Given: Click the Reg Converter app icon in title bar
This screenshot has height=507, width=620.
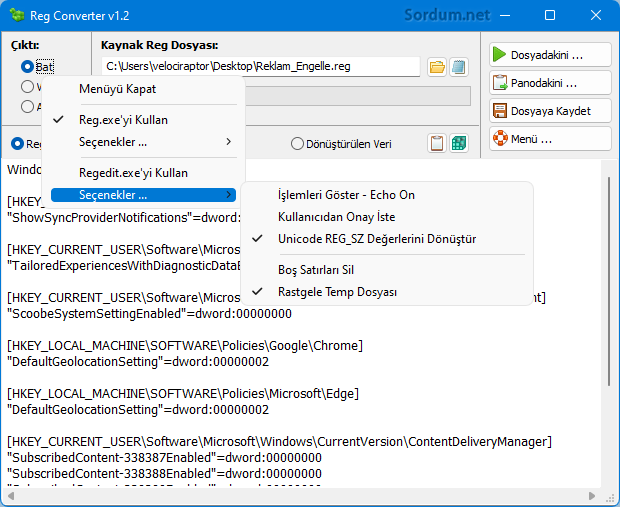Looking at the screenshot, I should click(15, 15).
